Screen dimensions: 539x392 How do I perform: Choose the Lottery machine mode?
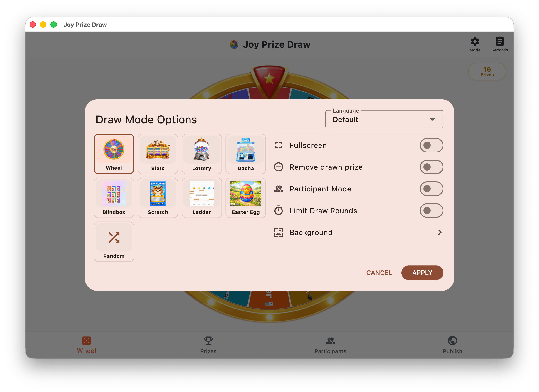coord(202,154)
